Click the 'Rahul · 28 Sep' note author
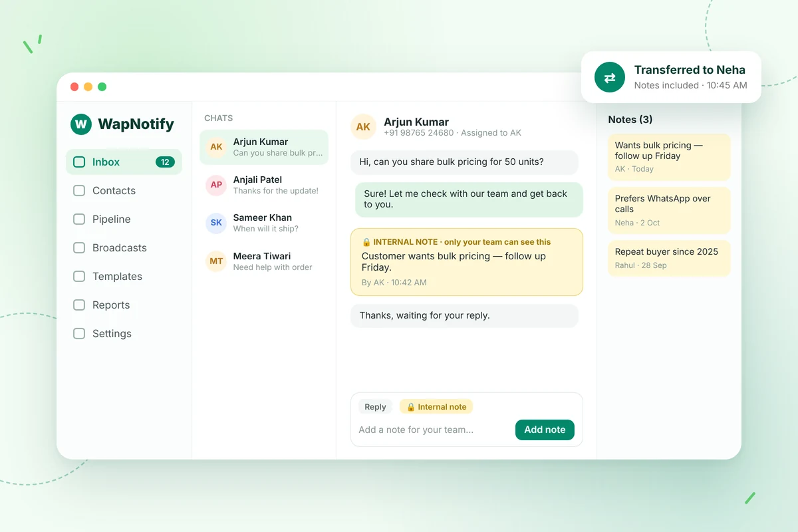This screenshot has width=798, height=532. [640, 265]
